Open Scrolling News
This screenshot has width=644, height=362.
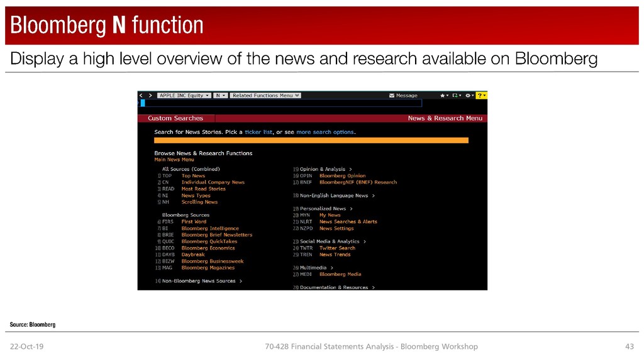199,202
